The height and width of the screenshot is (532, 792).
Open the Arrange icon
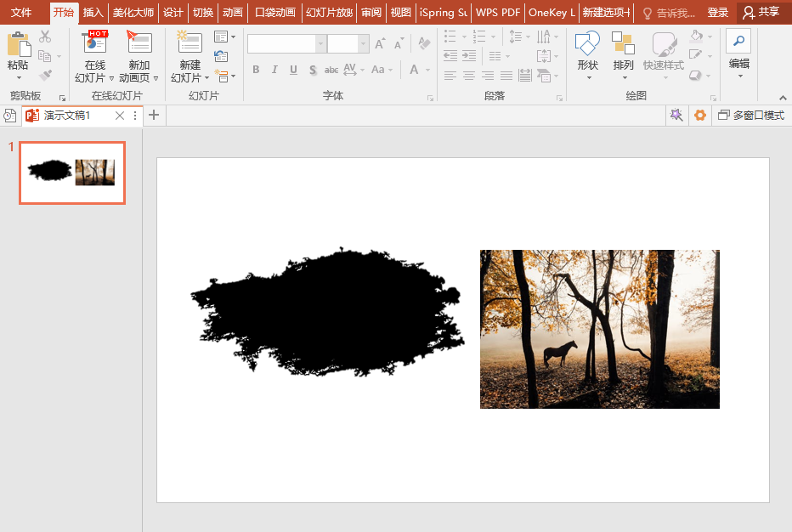[623, 43]
